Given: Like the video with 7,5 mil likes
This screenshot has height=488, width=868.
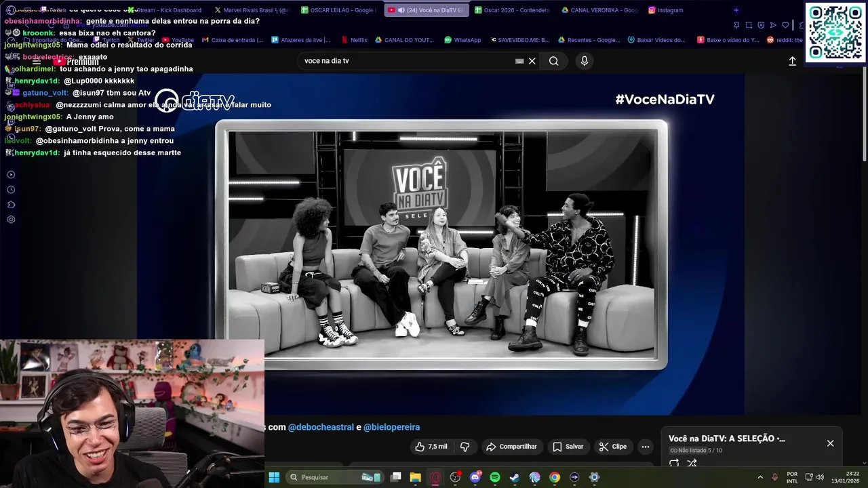Looking at the screenshot, I should click(x=431, y=447).
